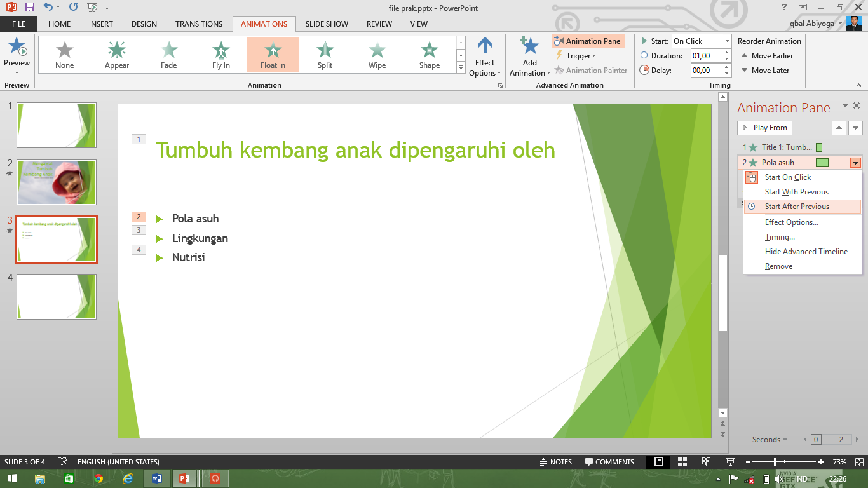Switch to the REVIEW tab
The image size is (868, 488).
[x=379, y=24]
